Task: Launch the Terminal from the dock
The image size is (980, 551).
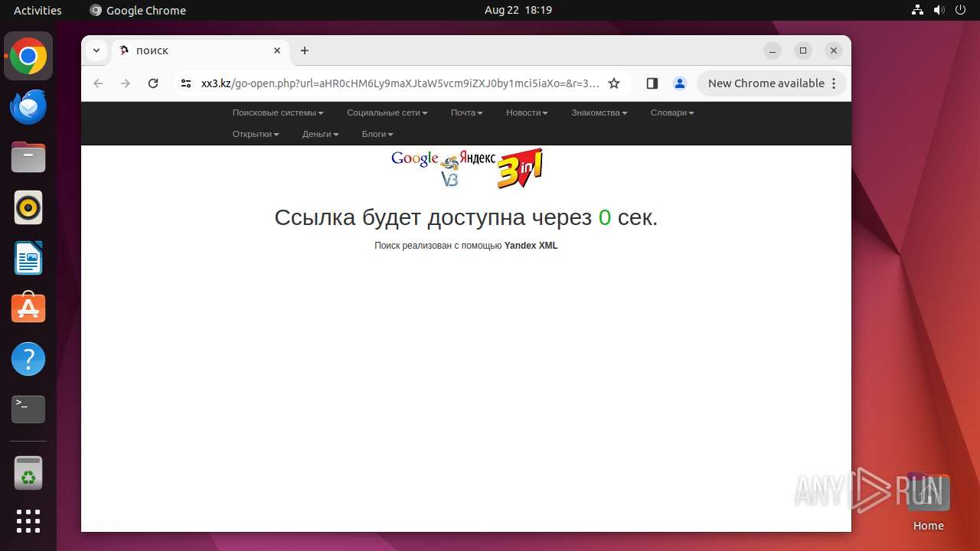Action: (x=28, y=409)
